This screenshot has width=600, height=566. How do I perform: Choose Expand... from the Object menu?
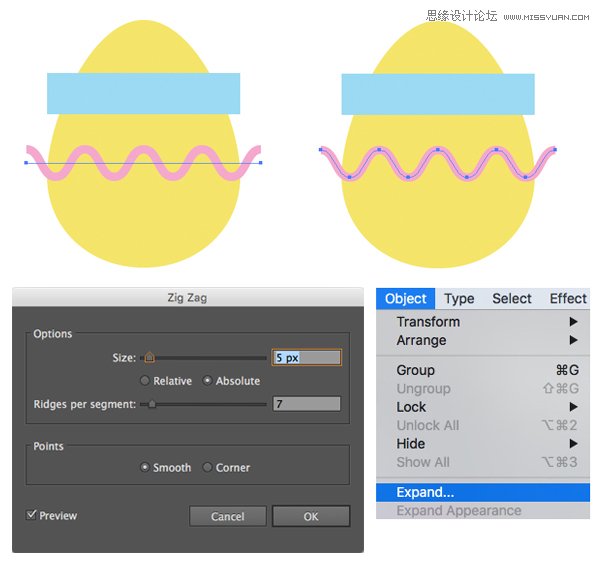[x=425, y=492]
